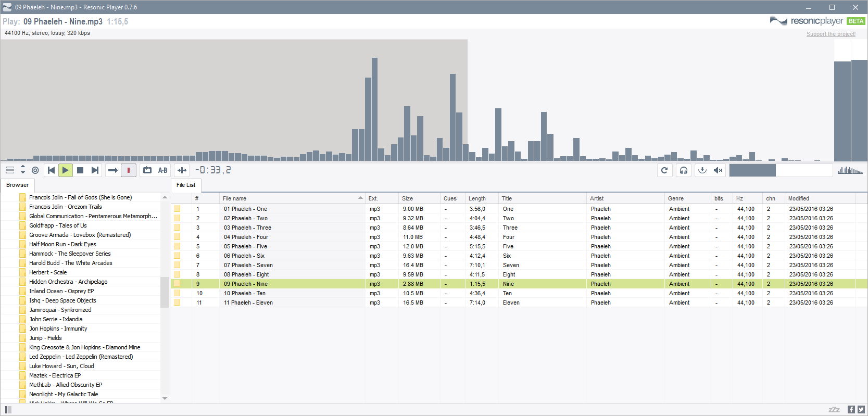Click the status bar pause-bars icon
The height and width of the screenshot is (416, 868).
(8, 410)
